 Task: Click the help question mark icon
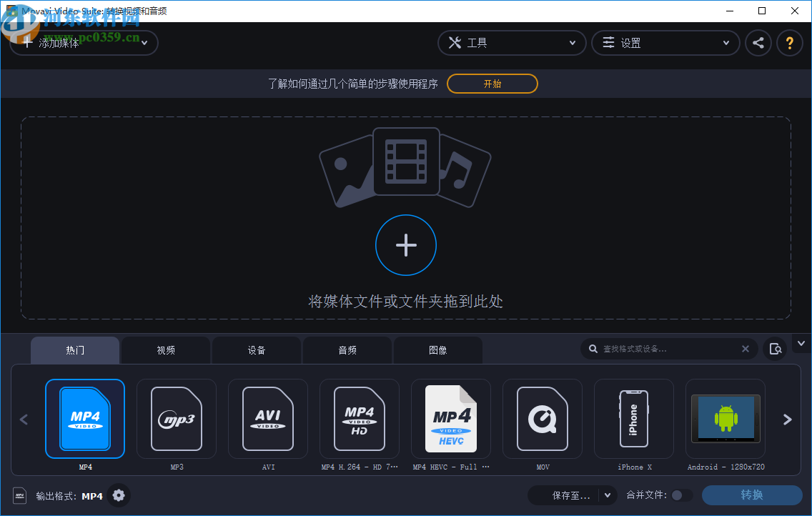pyautogui.click(x=790, y=43)
